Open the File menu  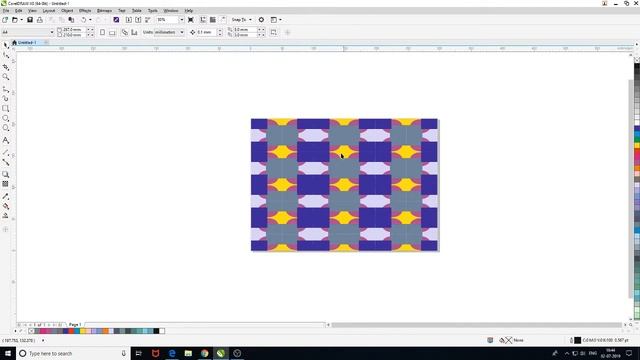click(6, 11)
